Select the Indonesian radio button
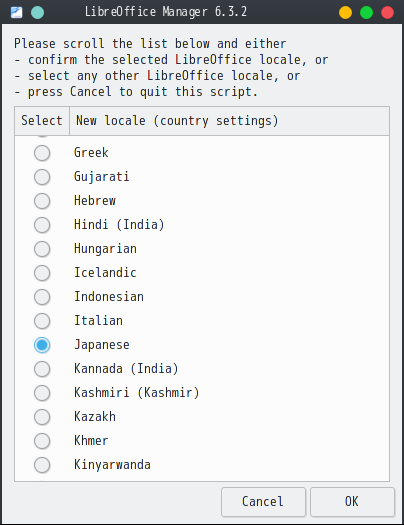The height and width of the screenshot is (525, 404). tap(42, 297)
